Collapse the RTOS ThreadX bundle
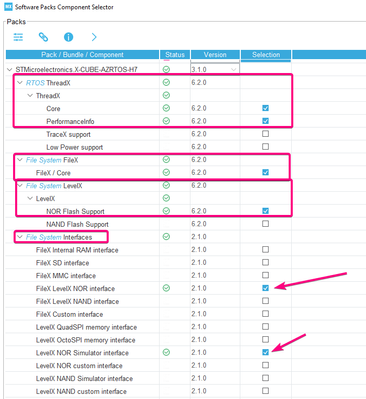 [20, 83]
